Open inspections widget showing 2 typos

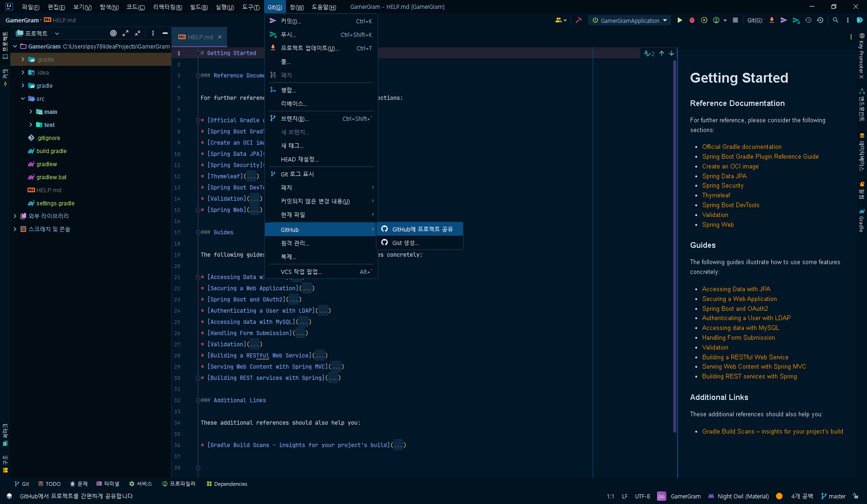649,53
